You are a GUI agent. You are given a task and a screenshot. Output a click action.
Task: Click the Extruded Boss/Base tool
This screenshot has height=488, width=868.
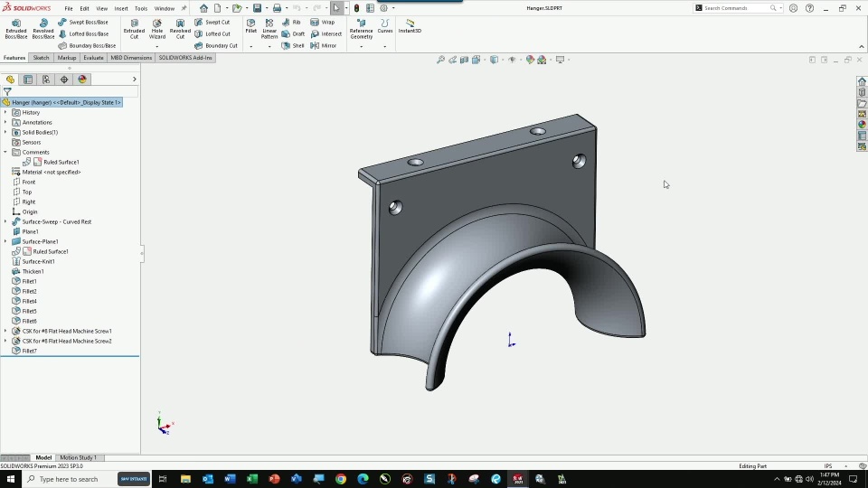[16, 29]
